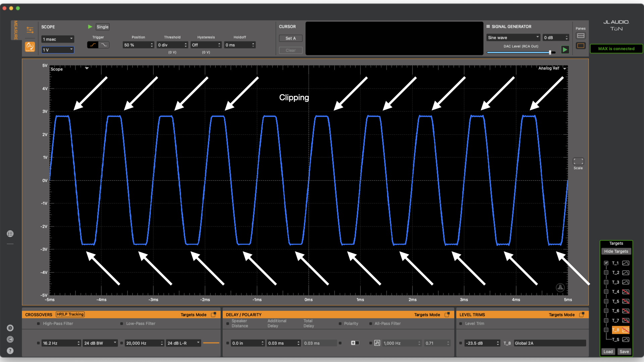
Task: Click the Hide Targets button
Action: (x=616, y=251)
